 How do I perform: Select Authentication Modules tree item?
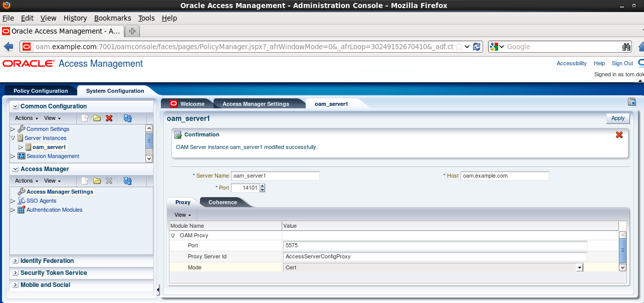pos(54,210)
